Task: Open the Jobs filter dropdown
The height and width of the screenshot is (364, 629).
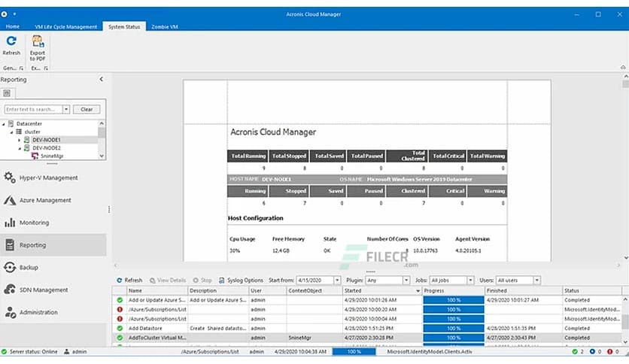Action: click(x=470, y=281)
